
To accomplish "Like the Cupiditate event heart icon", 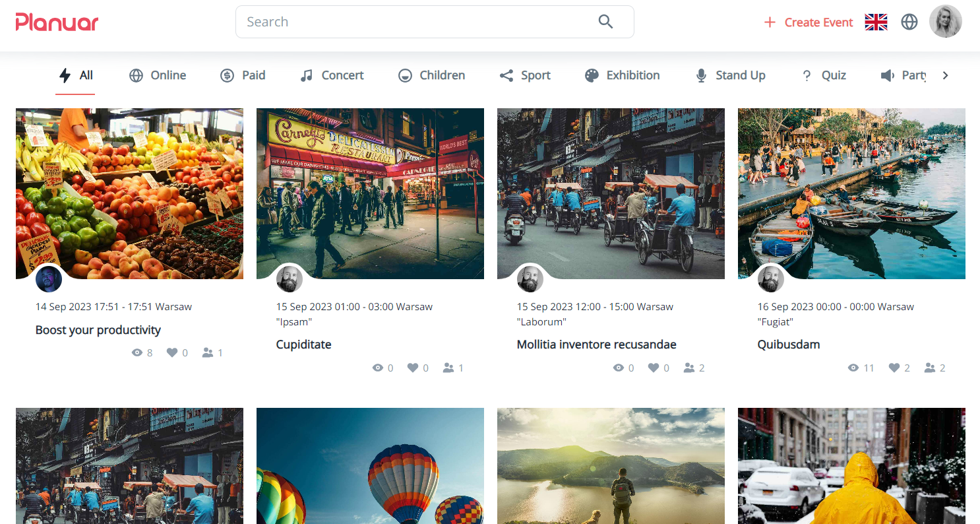I will [413, 368].
